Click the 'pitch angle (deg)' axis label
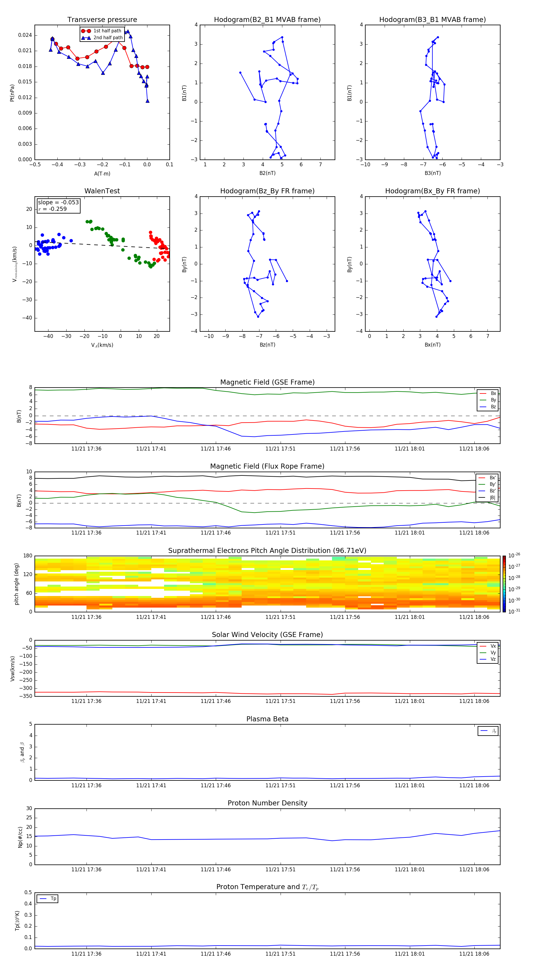This screenshot has width=535, height=980. coord(16,584)
